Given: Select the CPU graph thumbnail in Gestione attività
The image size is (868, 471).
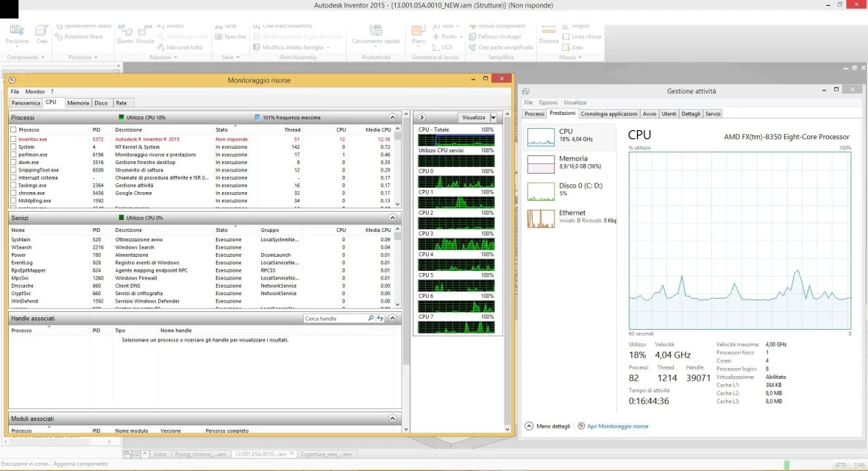Looking at the screenshot, I should coord(540,137).
